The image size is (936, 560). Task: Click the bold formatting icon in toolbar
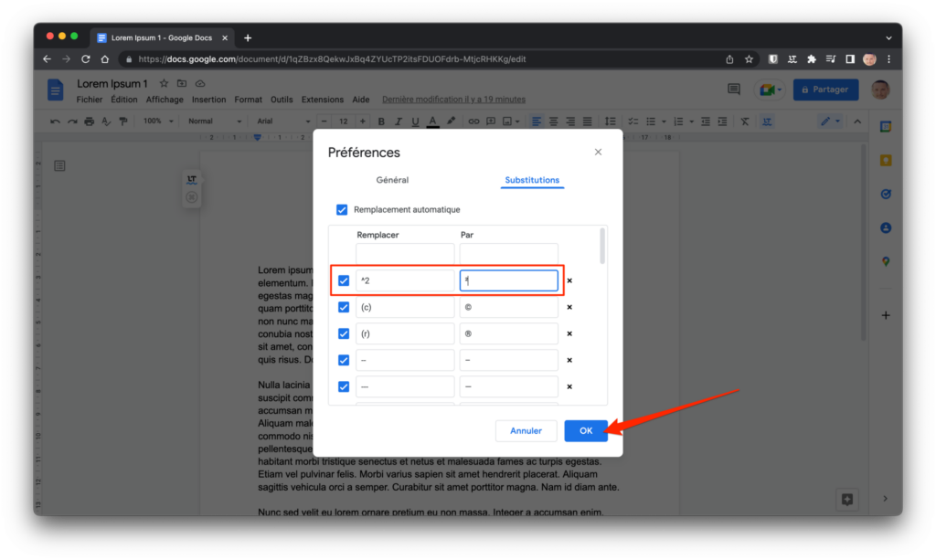pyautogui.click(x=381, y=122)
